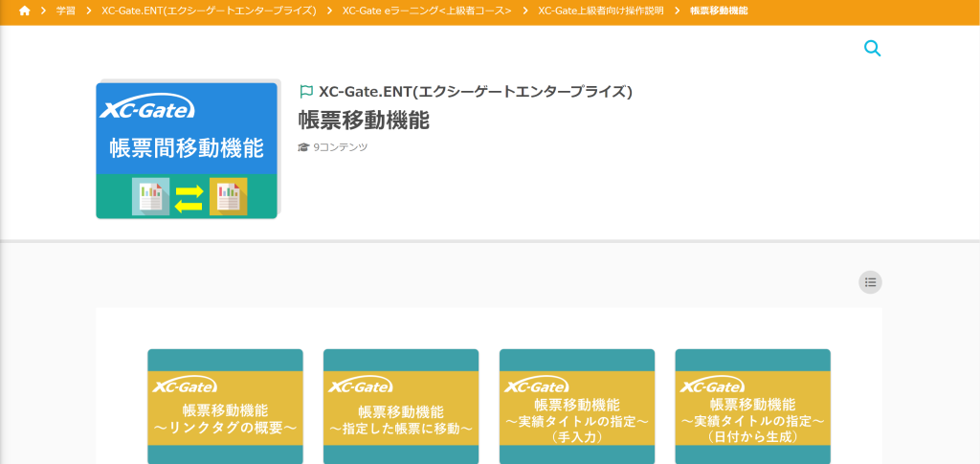Click the 帳票移動機能 page title
This screenshot has height=464, width=980.
pos(364,121)
